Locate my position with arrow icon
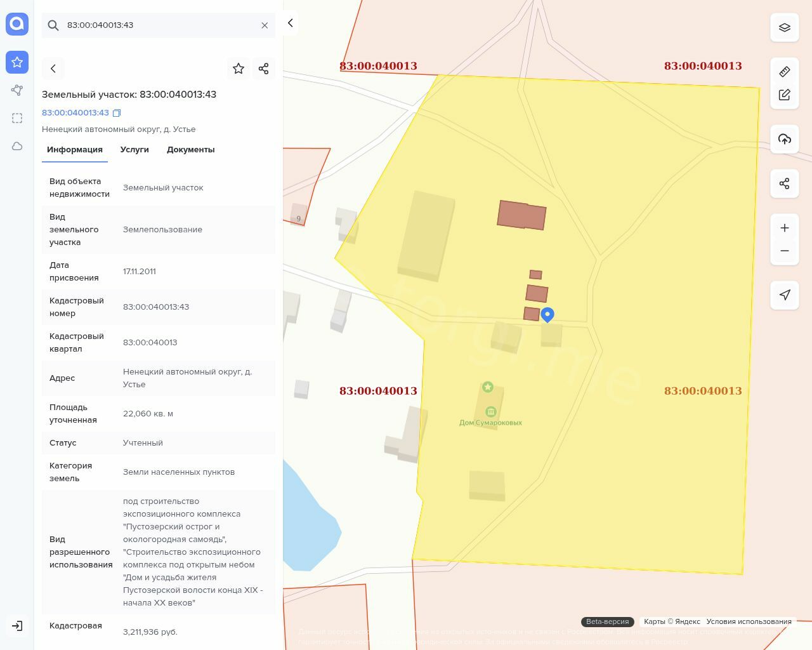 tap(784, 295)
